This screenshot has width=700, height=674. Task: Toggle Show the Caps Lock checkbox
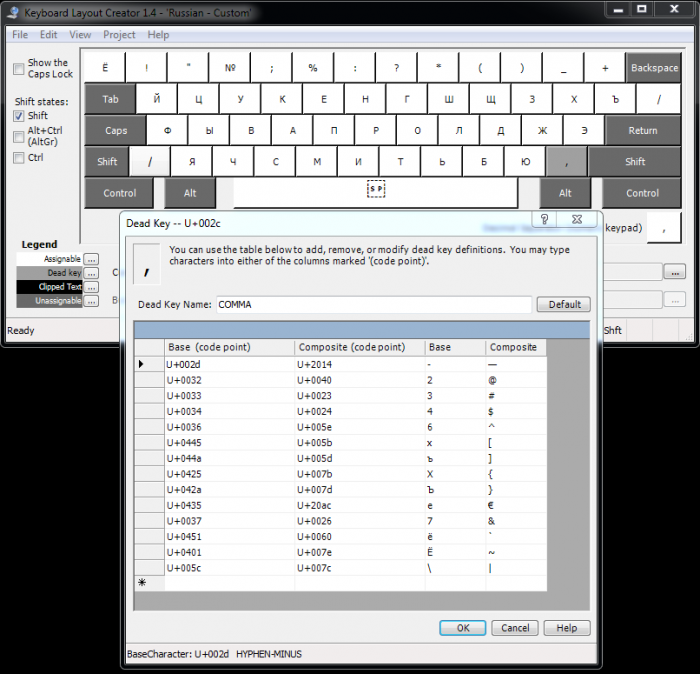(x=19, y=69)
